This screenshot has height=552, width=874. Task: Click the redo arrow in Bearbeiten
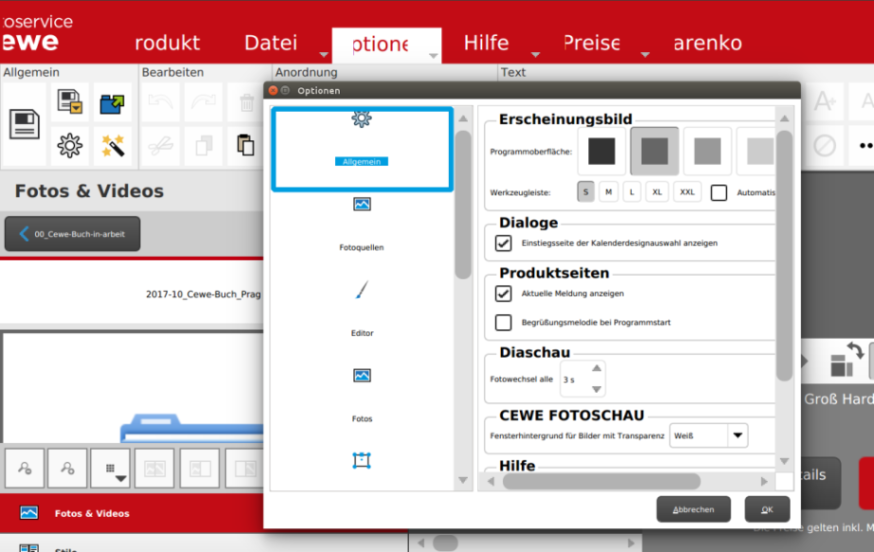[203, 102]
